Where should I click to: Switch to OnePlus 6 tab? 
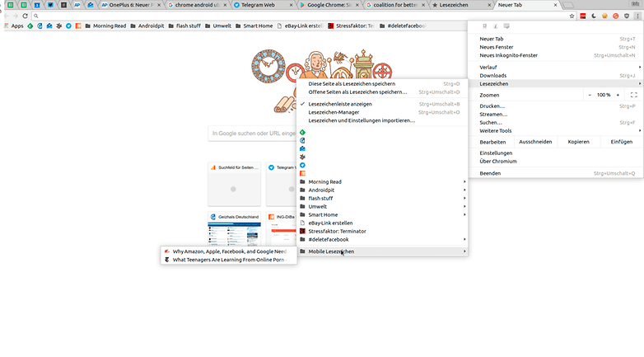131,5
